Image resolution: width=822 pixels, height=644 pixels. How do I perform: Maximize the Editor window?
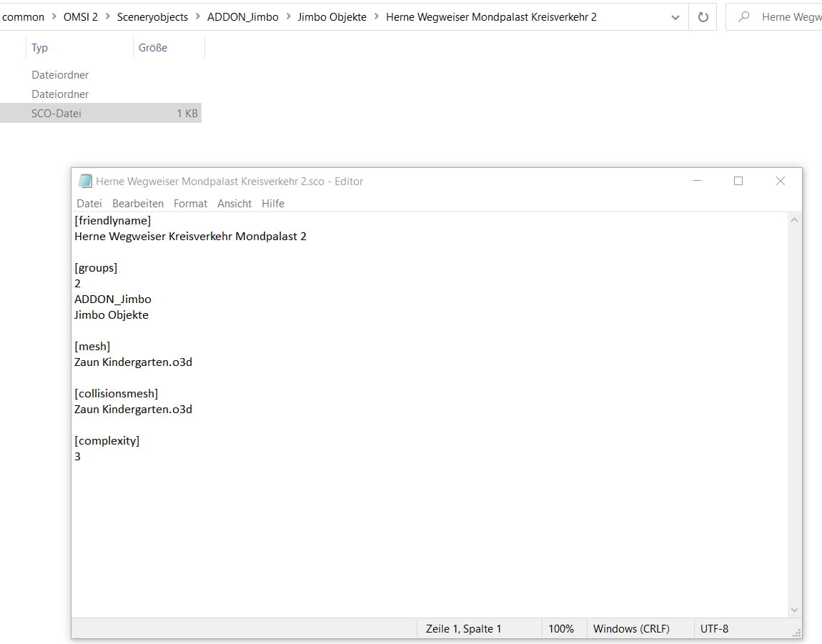click(738, 182)
